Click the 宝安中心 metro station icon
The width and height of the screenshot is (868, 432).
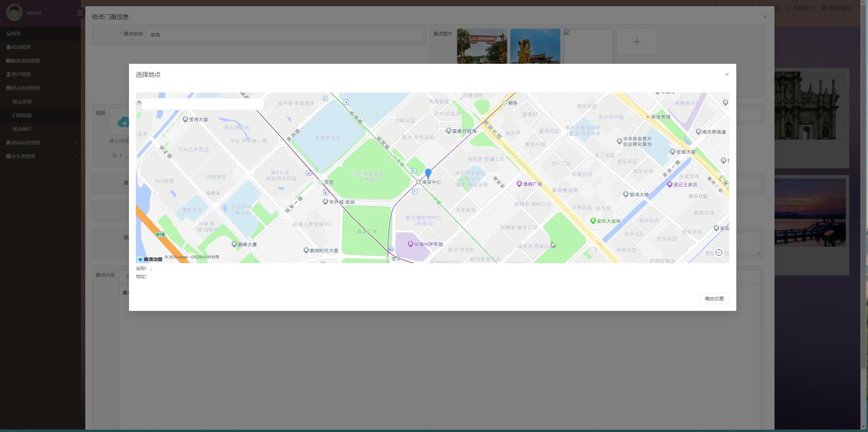pyautogui.click(x=418, y=182)
